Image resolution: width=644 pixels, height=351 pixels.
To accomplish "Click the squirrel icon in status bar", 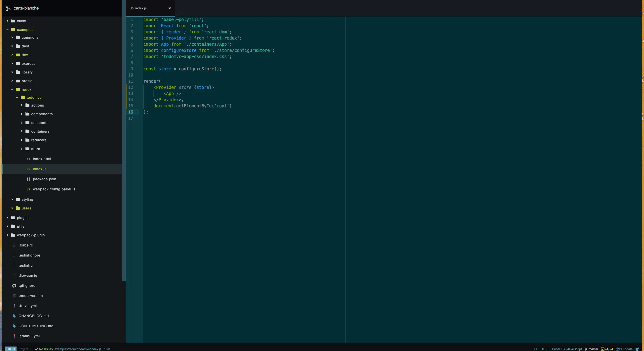I will 637,349.
